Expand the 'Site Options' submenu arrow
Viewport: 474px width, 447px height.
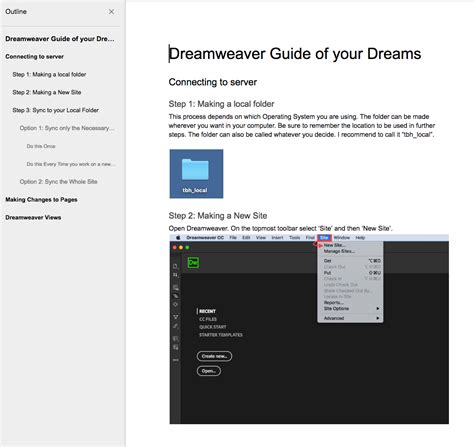click(x=378, y=309)
